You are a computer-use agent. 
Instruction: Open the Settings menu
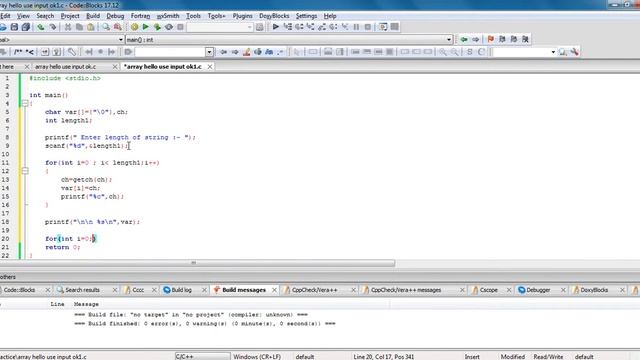[306, 16]
